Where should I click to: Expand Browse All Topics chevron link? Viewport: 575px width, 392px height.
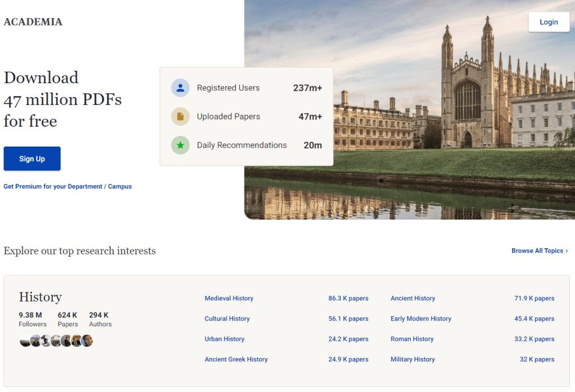pos(540,251)
